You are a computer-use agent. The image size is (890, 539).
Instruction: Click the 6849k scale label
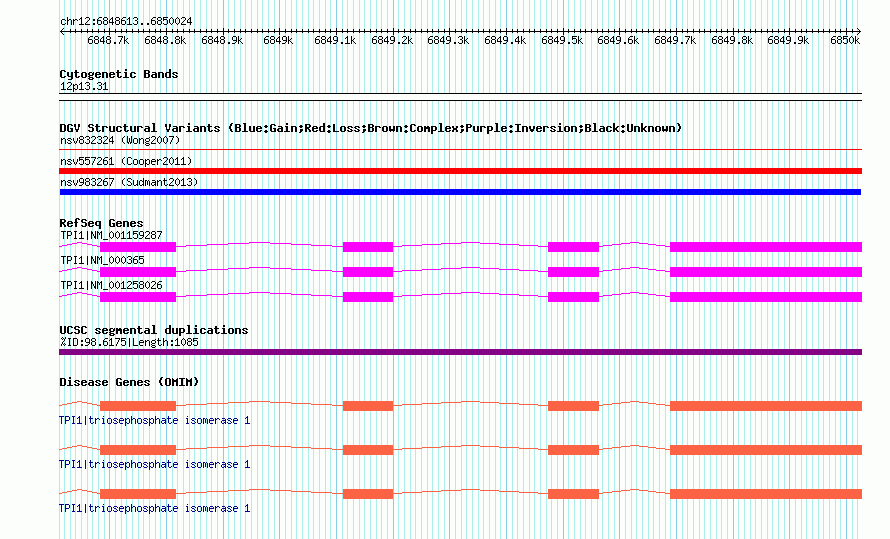[x=278, y=40]
